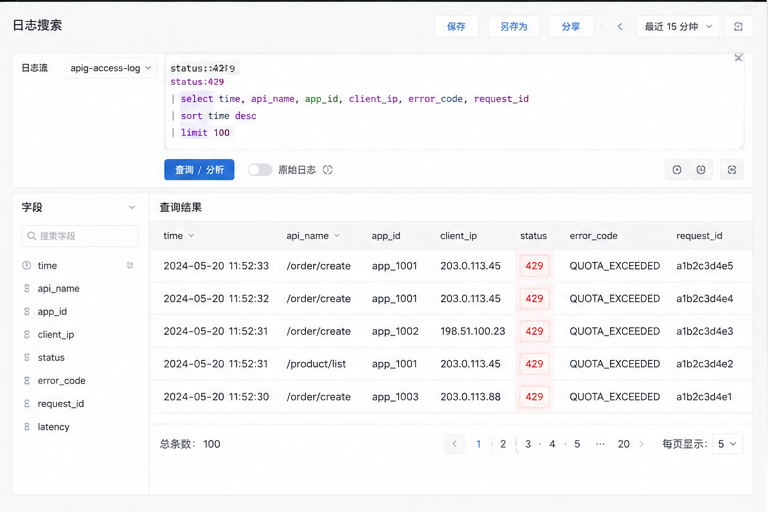The image size is (768, 512).
Task: Open the 每页显示 page size dropdown
Action: pyautogui.click(x=727, y=444)
